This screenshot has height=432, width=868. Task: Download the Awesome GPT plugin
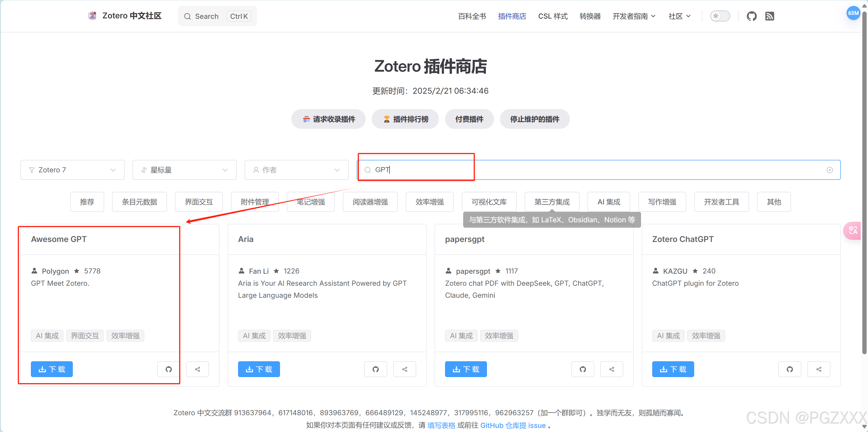coord(52,369)
